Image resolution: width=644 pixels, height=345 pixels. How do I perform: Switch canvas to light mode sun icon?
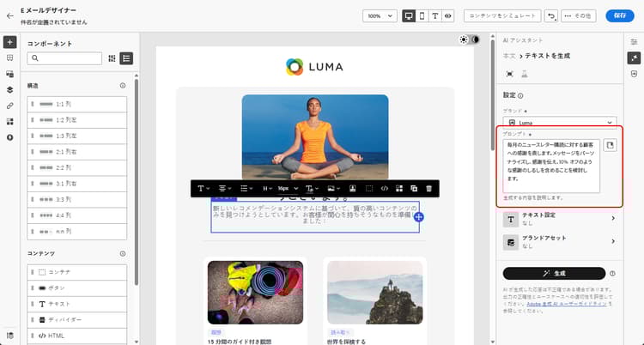(464, 39)
